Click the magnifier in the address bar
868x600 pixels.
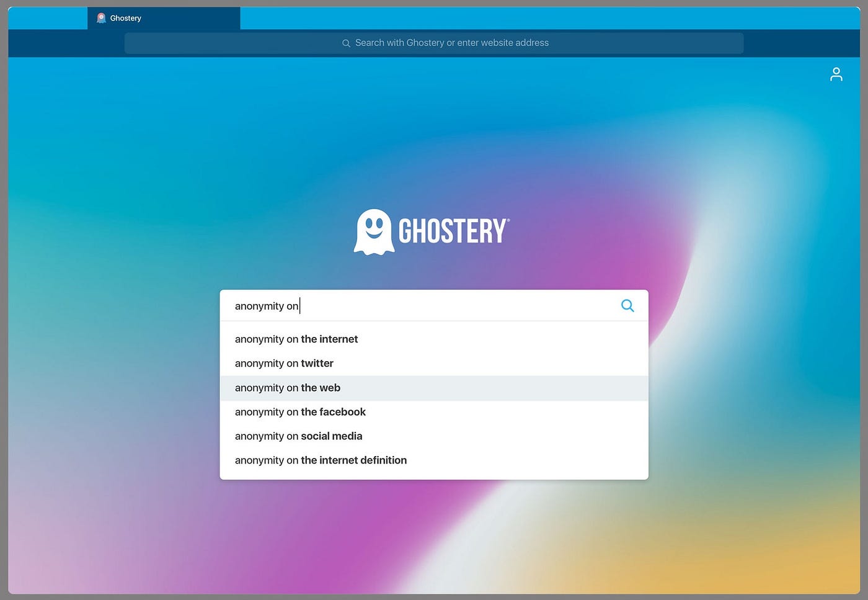tap(346, 43)
